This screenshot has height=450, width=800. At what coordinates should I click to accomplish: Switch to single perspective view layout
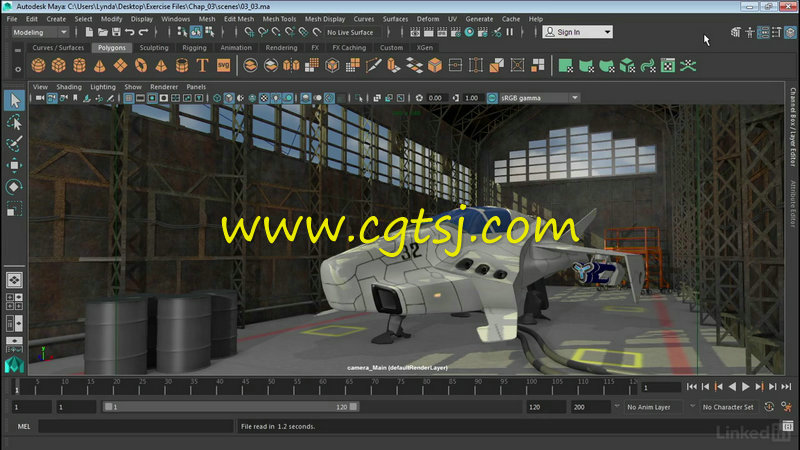pyautogui.click(x=14, y=280)
